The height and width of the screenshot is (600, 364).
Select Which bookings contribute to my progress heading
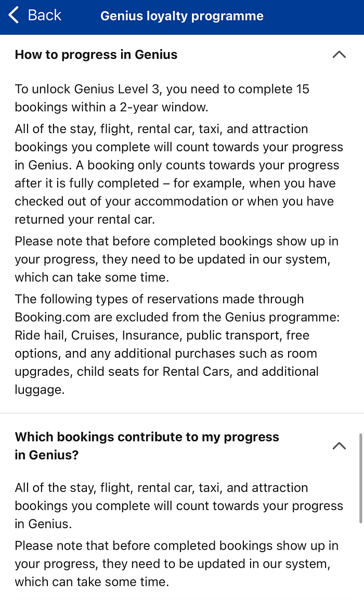pos(147,446)
